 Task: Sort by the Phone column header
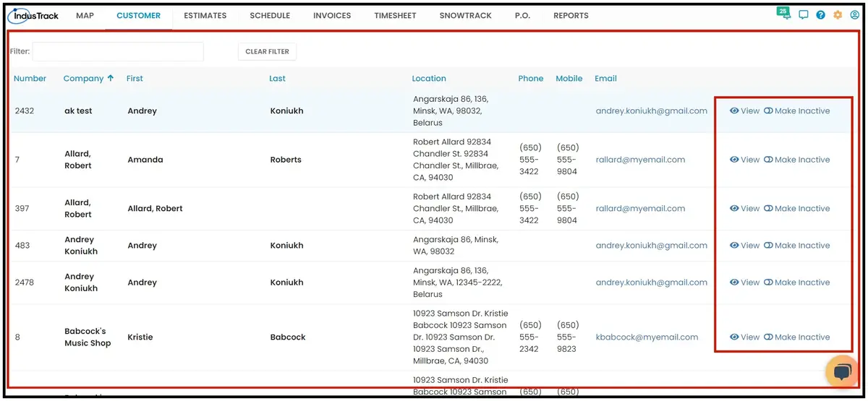tap(531, 79)
